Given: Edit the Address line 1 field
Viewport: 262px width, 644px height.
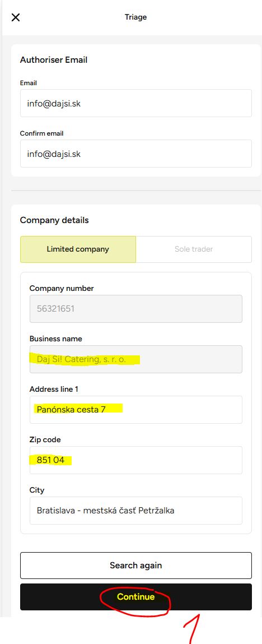Looking at the screenshot, I should point(135,410).
